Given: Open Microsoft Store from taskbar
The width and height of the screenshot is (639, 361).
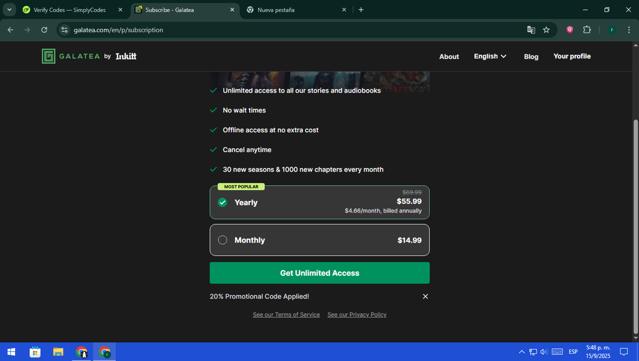Looking at the screenshot, I should pos(35,352).
